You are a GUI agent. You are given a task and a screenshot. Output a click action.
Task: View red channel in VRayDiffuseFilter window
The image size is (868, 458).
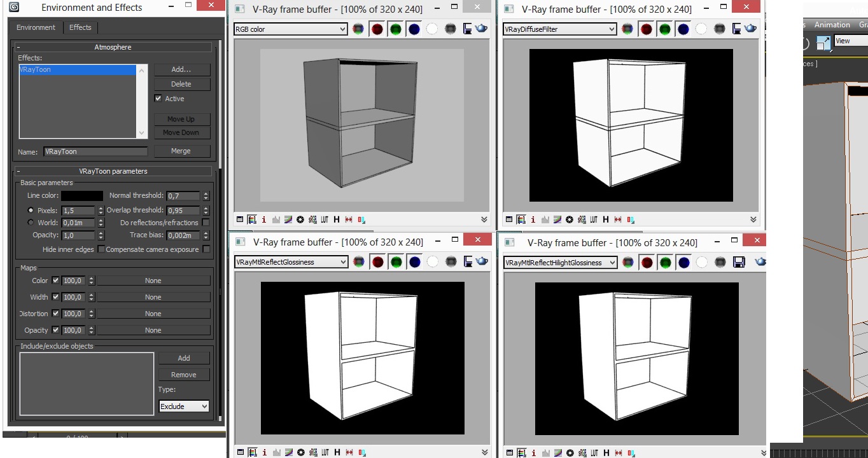[646, 29]
